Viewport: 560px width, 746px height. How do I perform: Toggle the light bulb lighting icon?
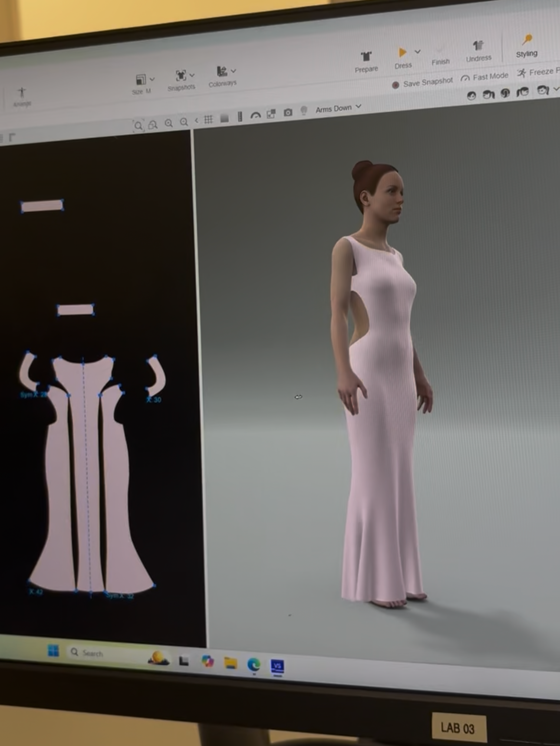click(304, 111)
